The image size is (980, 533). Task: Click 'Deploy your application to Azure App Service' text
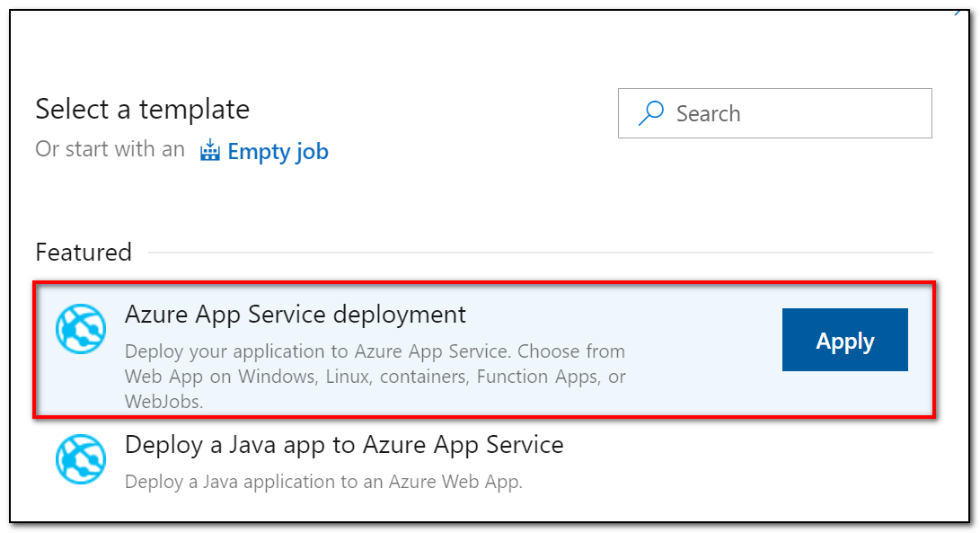(x=316, y=351)
